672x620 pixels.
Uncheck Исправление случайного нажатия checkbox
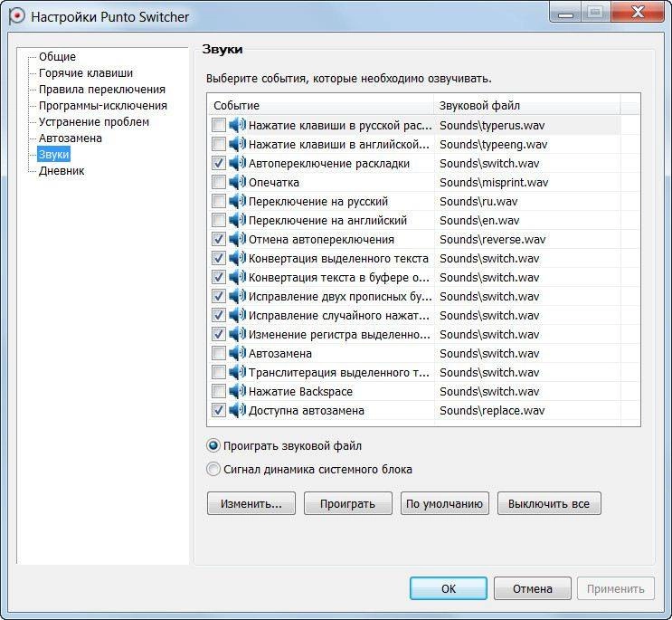click(x=219, y=315)
